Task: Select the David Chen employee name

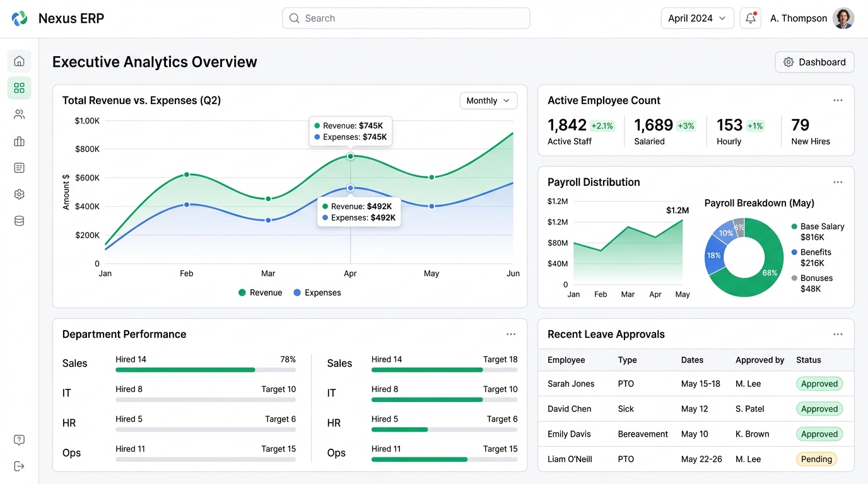Action: click(569, 409)
